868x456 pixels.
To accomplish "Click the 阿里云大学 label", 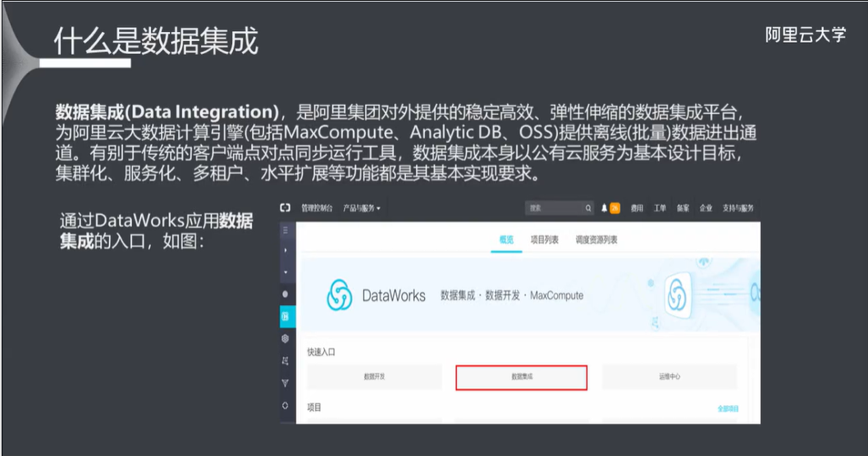I will (806, 35).
